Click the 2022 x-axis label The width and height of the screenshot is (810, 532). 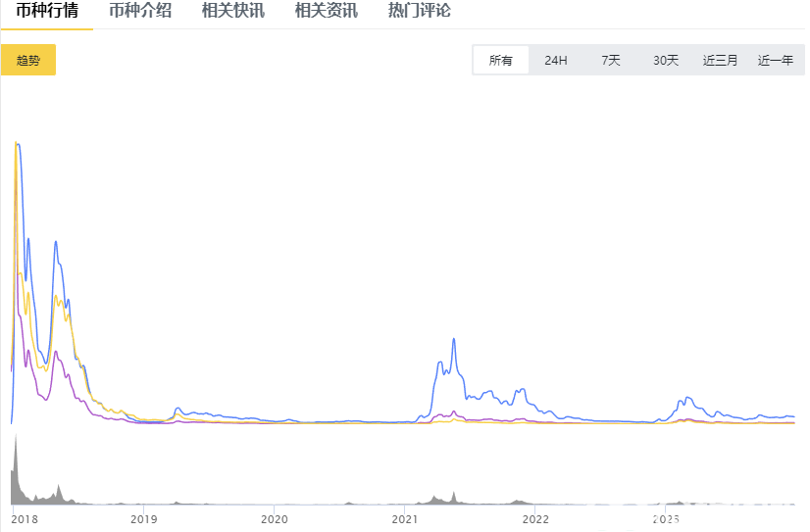point(535,518)
